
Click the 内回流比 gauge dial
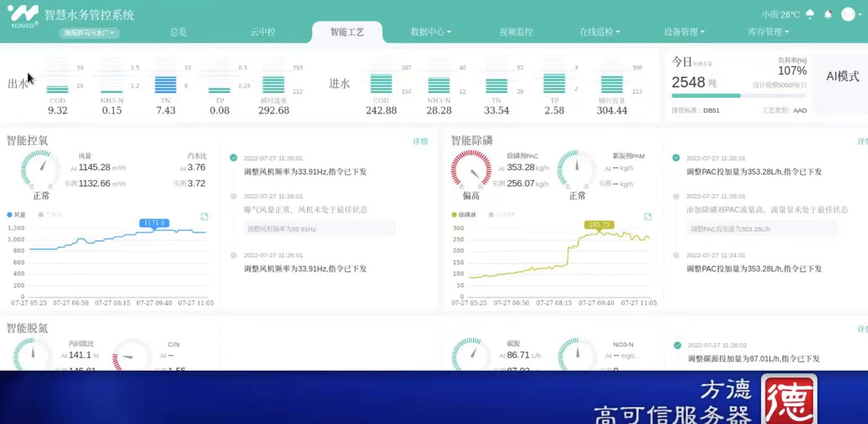(x=33, y=354)
